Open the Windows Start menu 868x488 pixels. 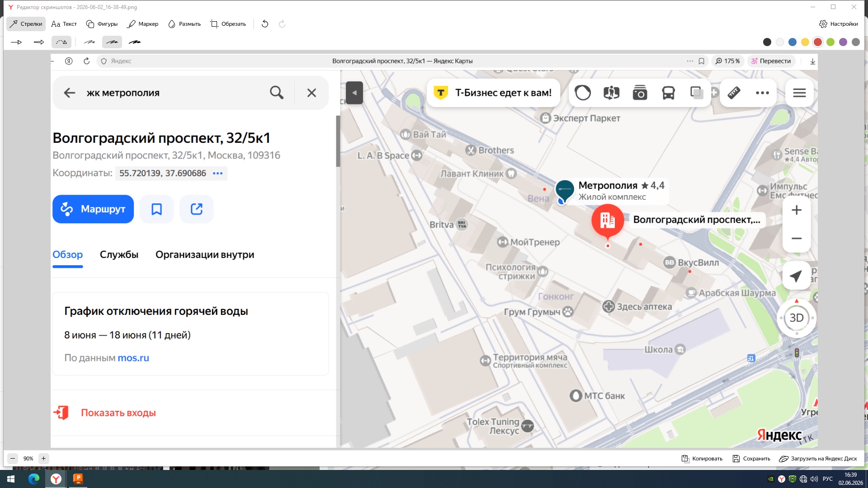click(11, 479)
